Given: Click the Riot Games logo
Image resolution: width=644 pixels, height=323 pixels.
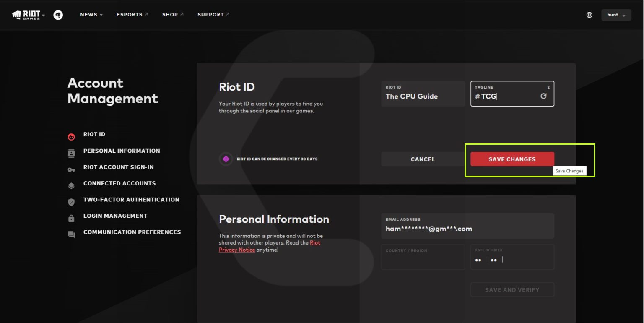Looking at the screenshot, I should [26, 15].
